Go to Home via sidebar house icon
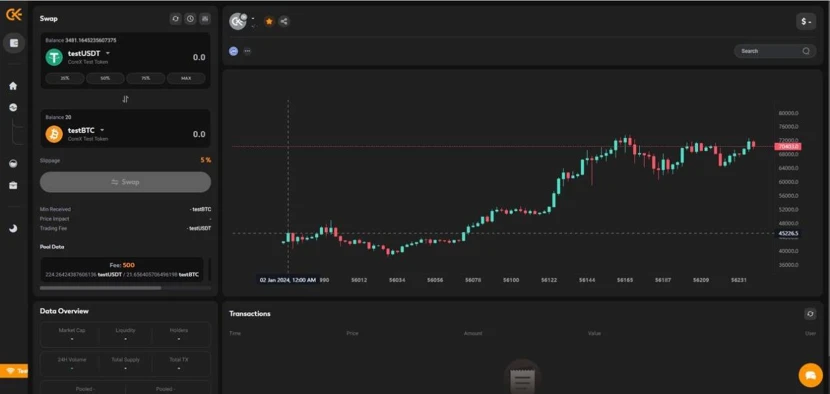The height and width of the screenshot is (394, 830). [x=13, y=86]
